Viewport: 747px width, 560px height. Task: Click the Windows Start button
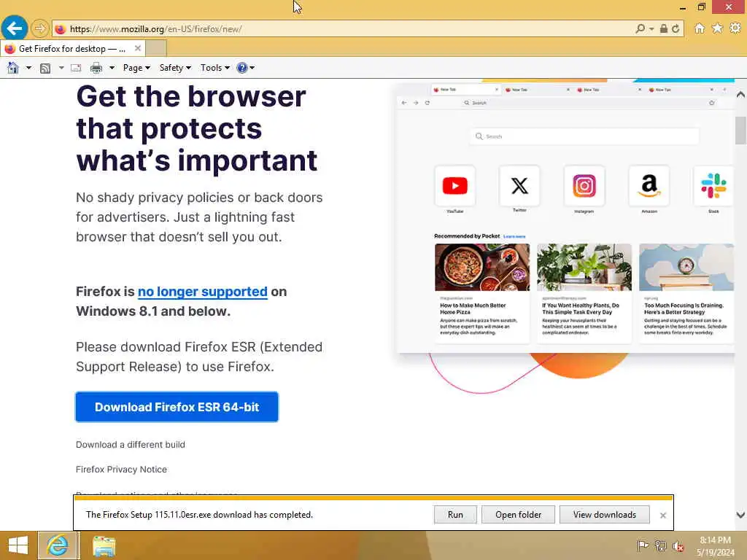pyautogui.click(x=18, y=545)
